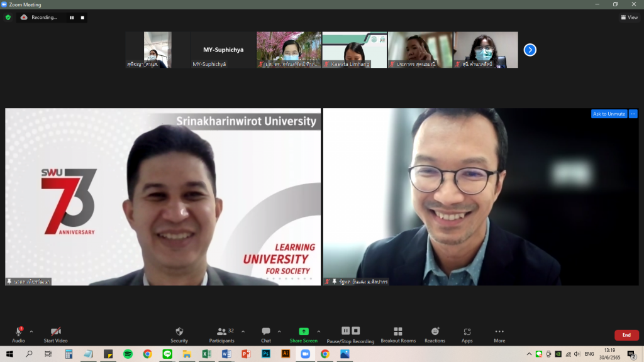Screen dimensions: 644x362
Task: Turn on camera with Start Video
Action: tap(55, 334)
